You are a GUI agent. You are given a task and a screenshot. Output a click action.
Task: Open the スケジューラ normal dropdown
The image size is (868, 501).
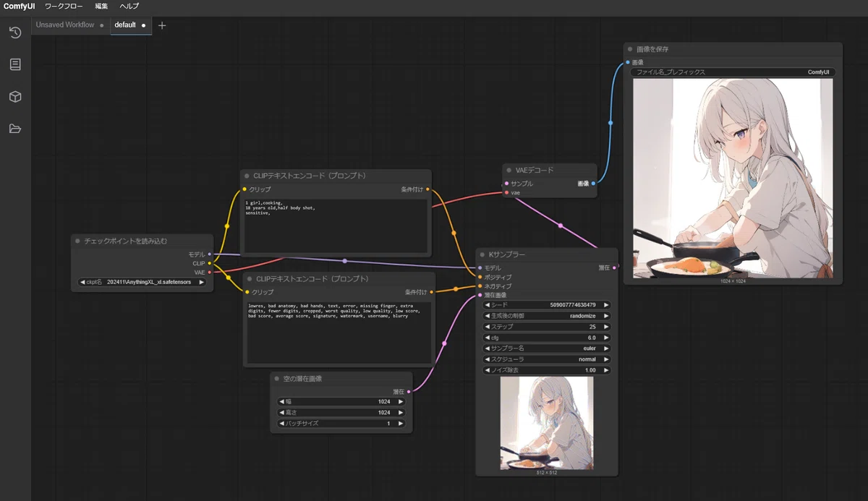pyautogui.click(x=547, y=359)
